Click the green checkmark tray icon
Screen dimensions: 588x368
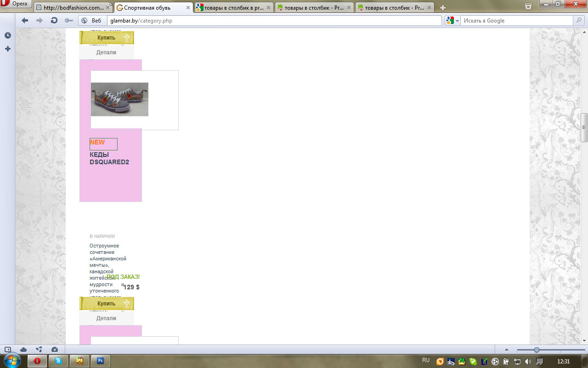click(x=473, y=362)
